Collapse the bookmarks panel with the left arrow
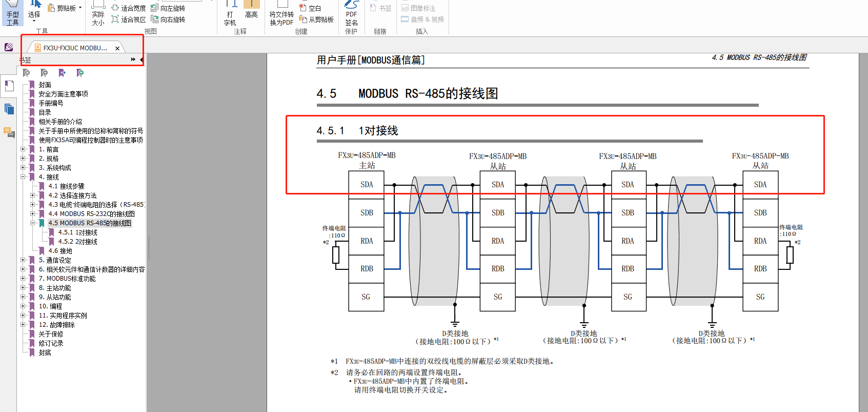 [142, 60]
